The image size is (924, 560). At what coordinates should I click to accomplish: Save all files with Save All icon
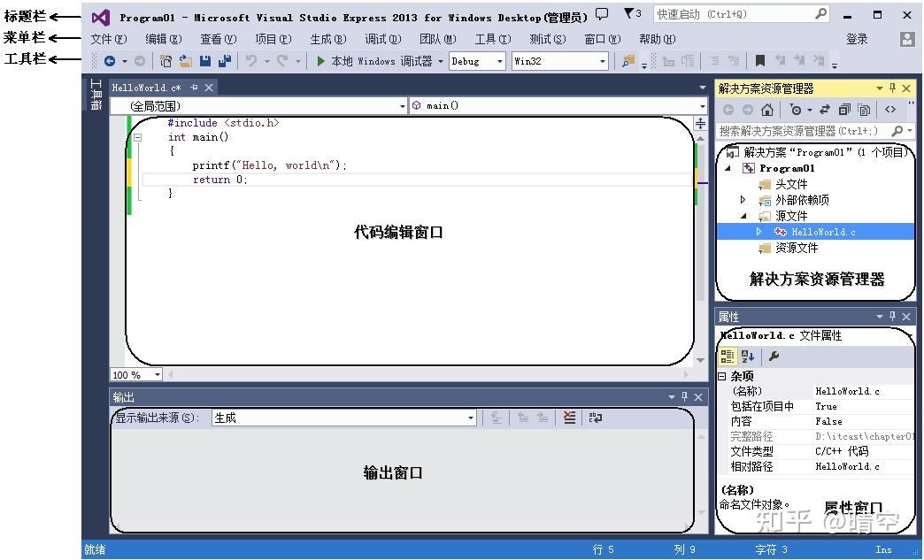tap(224, 61)
